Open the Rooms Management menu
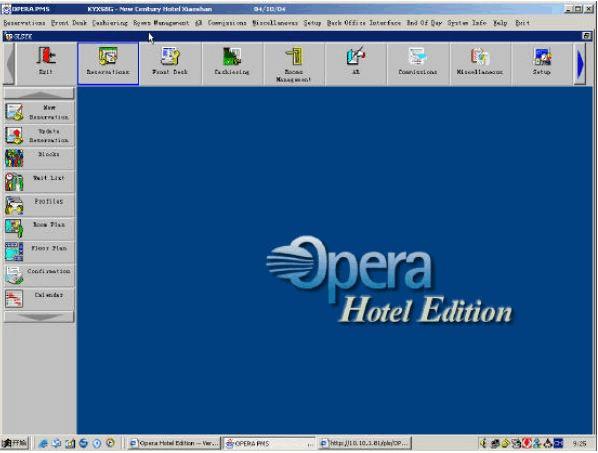 click(161, 23)
